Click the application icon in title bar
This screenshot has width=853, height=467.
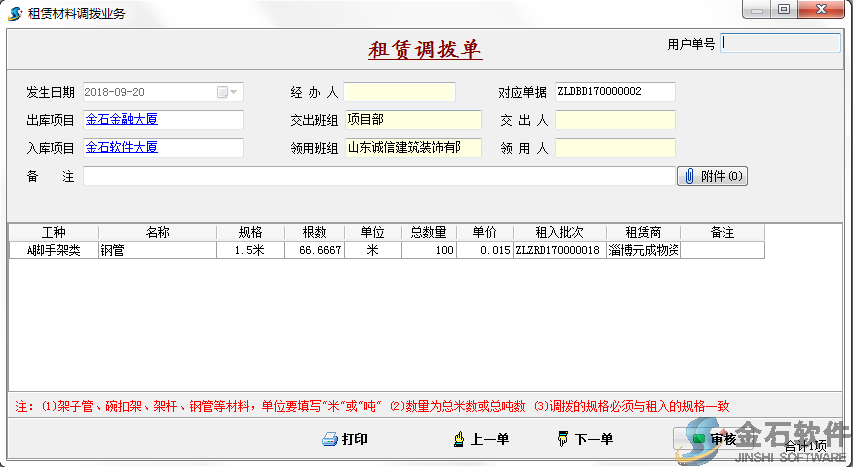point(15,13)
